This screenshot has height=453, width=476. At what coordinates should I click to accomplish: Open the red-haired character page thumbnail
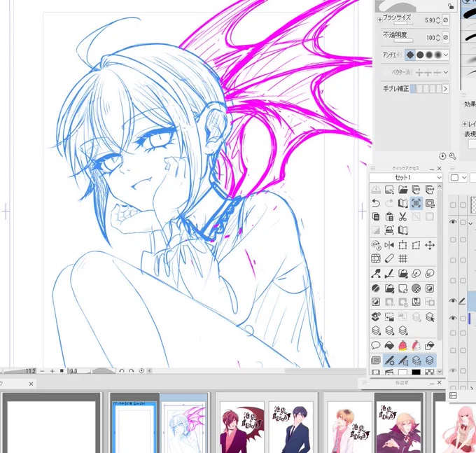coord(242,428)
